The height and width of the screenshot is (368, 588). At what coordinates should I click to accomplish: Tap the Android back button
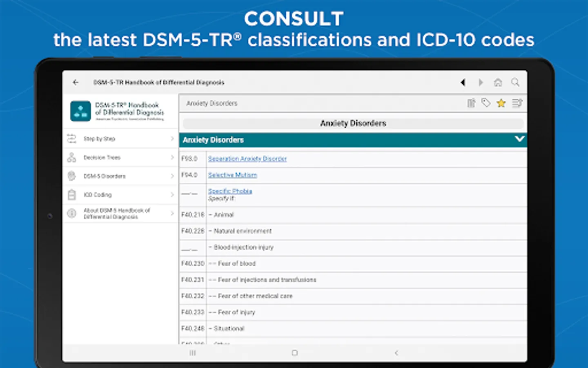coord(396,353)
